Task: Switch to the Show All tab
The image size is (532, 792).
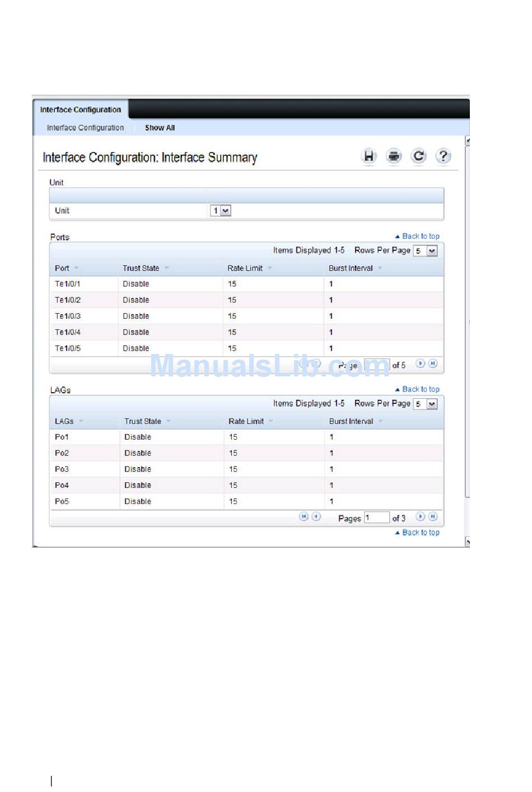Action: [160, 128]
